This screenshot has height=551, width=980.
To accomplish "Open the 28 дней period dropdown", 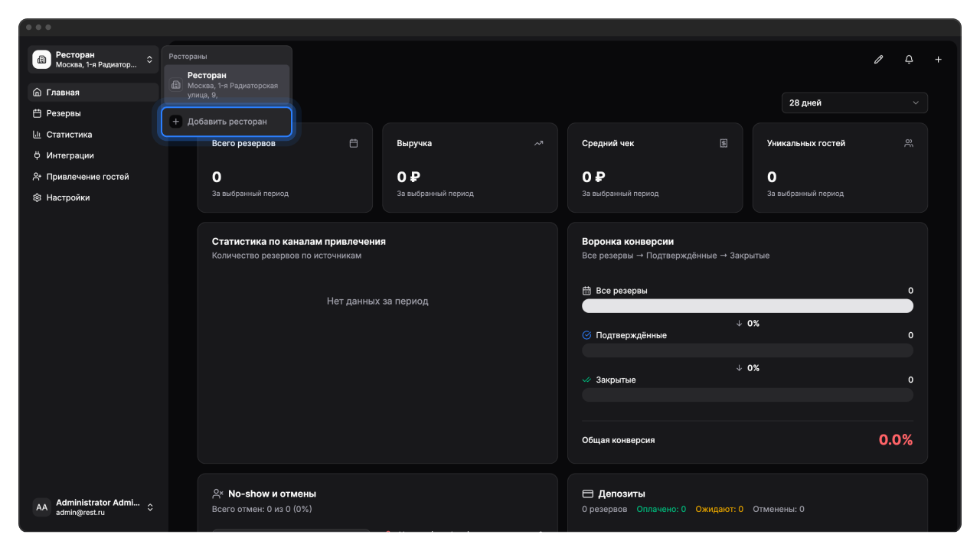I will (854, 103).
